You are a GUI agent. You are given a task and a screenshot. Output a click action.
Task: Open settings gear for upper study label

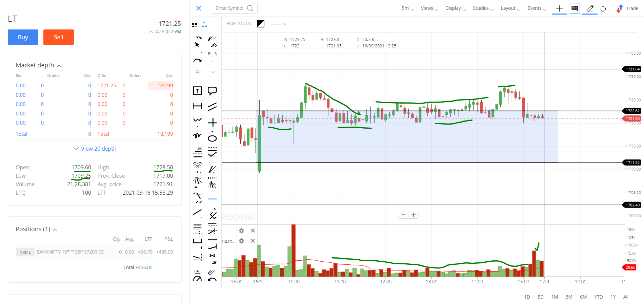click(x=241, y=231)
